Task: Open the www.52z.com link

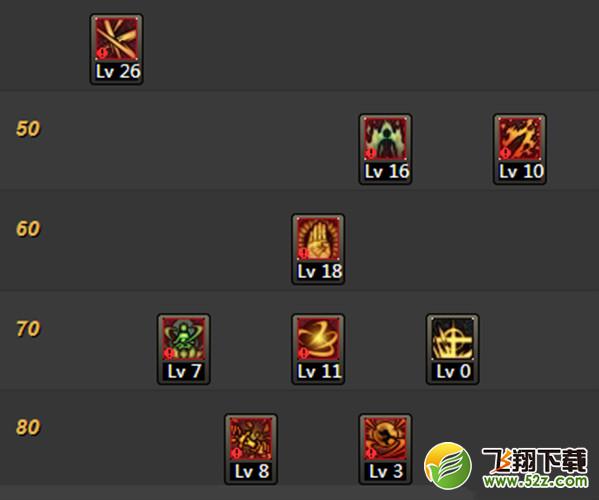Action: [x=536, y=481]
